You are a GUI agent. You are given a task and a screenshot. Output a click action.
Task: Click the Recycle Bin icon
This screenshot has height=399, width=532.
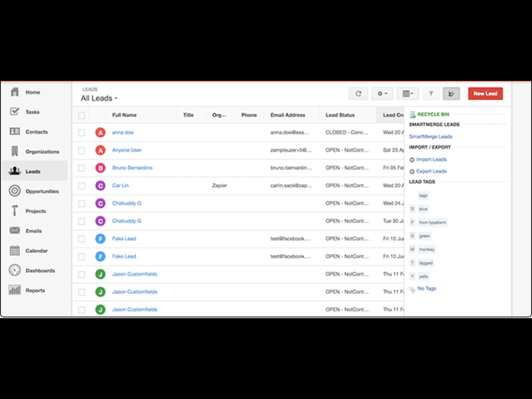[413, 114]
